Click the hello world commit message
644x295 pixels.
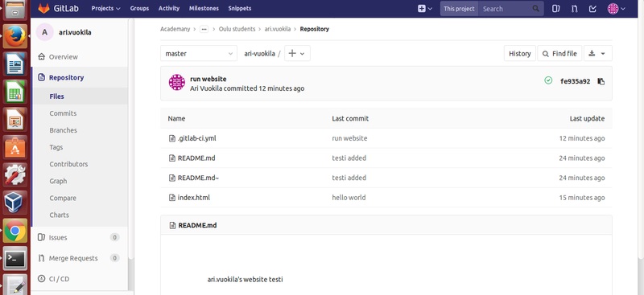click(x=349, y=198)
